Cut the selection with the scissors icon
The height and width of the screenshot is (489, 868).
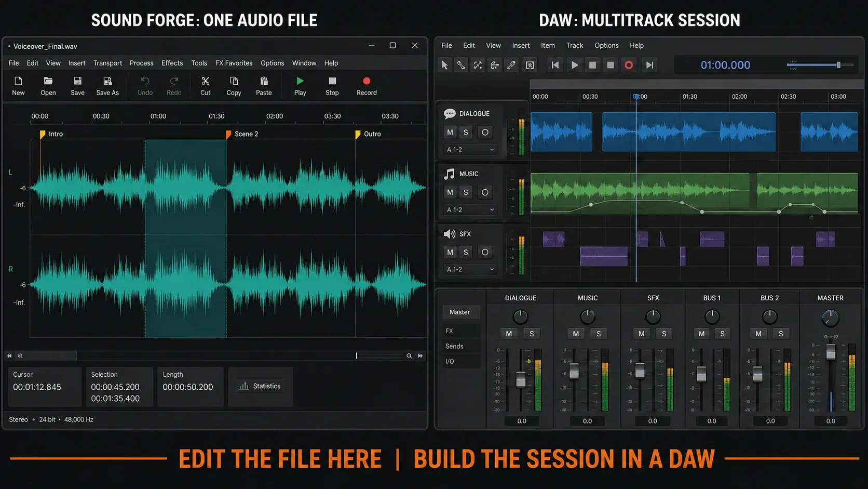(x=205, y=81)
